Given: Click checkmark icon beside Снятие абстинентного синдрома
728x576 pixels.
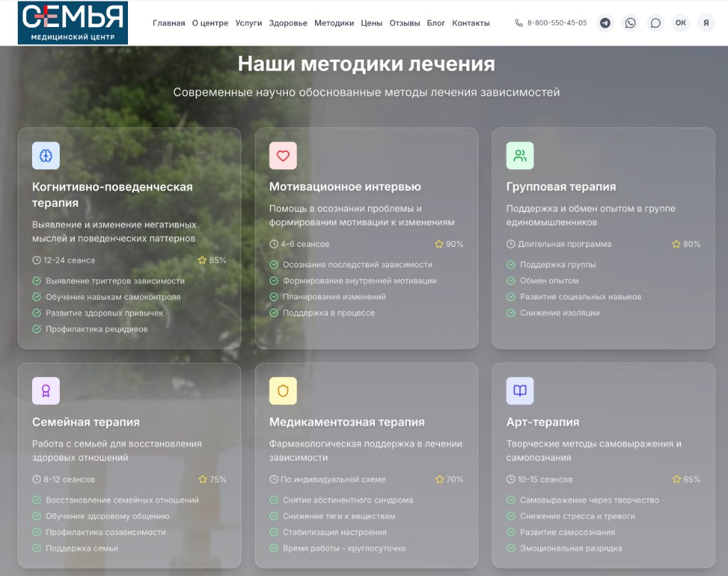Looking at the screenshot, I should pos(274,500).
